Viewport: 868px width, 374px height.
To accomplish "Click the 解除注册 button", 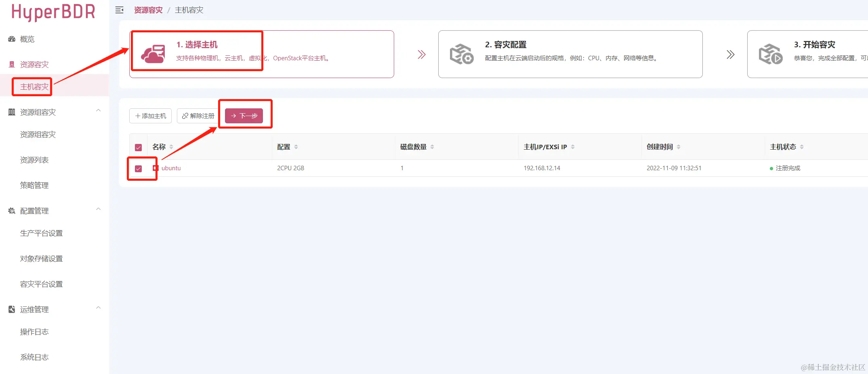I will pyautogui.click(x=198, y=116).
